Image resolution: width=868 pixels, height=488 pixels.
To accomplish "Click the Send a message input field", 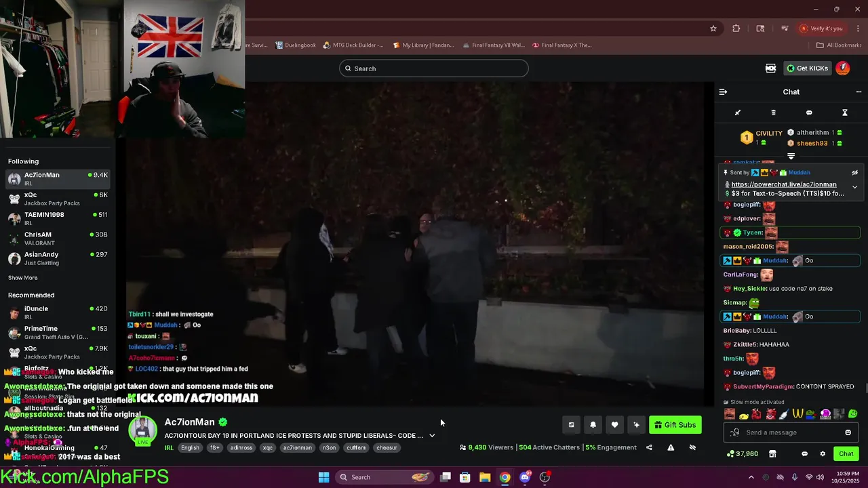I will coord(790,432).
